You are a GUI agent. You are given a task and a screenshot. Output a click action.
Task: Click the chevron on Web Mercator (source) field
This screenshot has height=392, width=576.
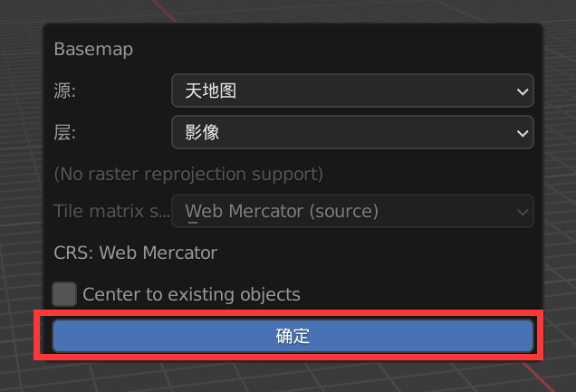click(523, 212)
